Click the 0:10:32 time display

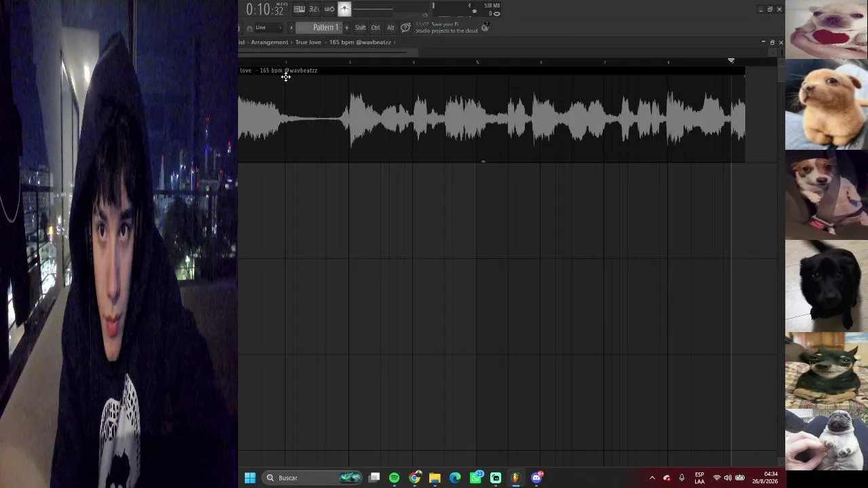tap(265, 9)
